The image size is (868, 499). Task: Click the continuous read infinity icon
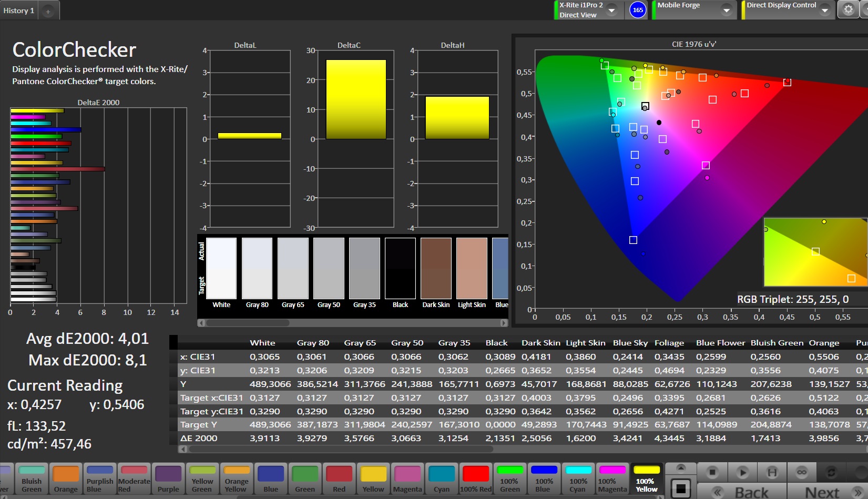(801, 472)
